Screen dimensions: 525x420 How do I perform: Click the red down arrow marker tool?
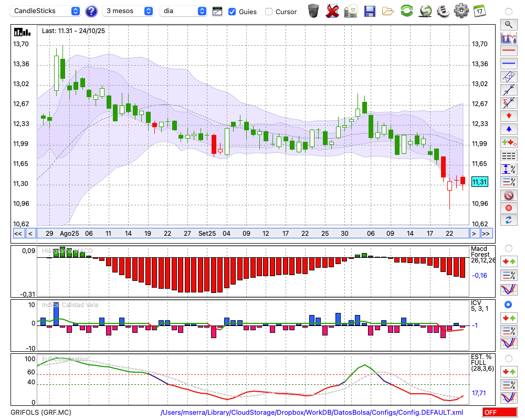coord(508,115)
